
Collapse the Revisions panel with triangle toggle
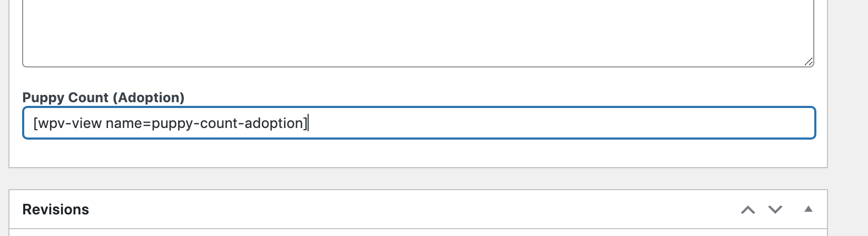[x=808, y=209]
